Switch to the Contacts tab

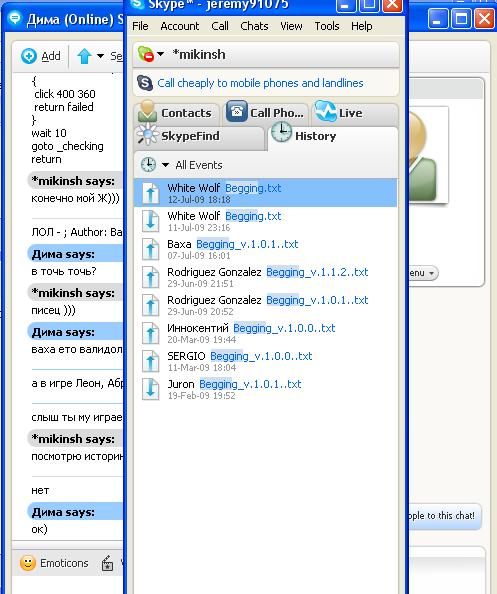tap(177, 113)
